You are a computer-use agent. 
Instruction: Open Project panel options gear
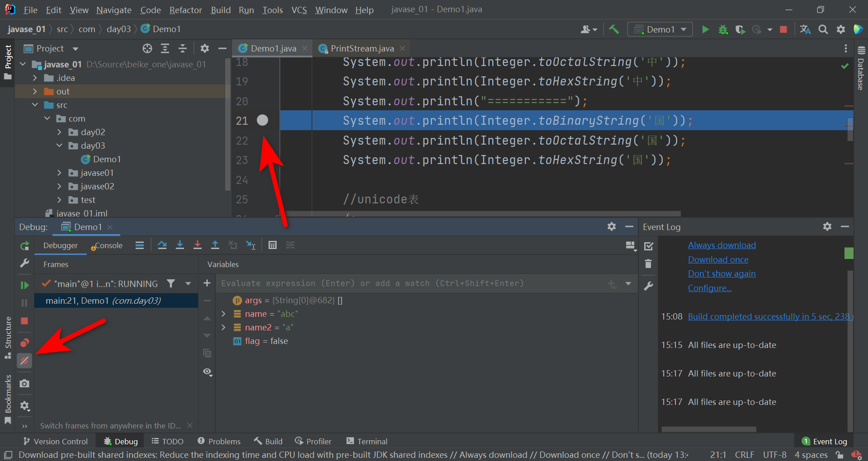[x=205, y=48]
